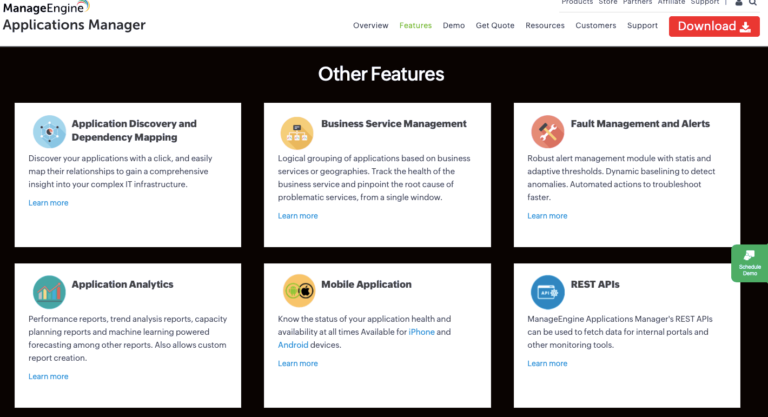The height and width of the screenshot is (417, 768).
Task: Learn more about REST APIs
Action: (547, 364)
